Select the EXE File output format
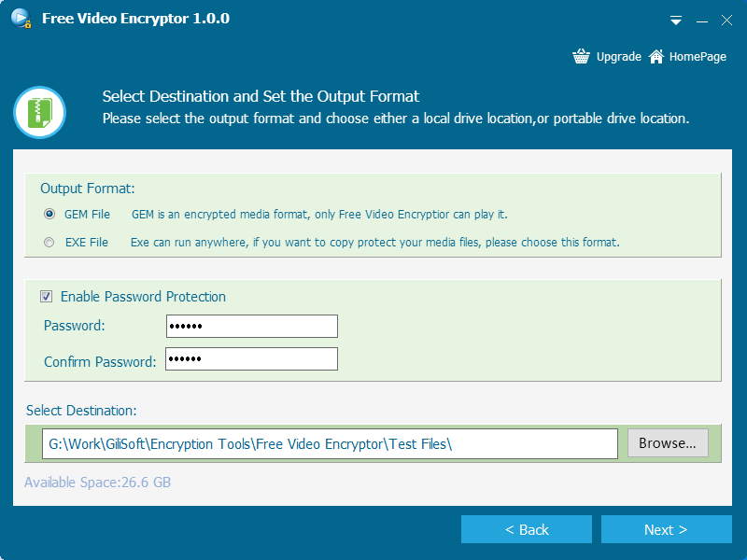 coord(49,242)
